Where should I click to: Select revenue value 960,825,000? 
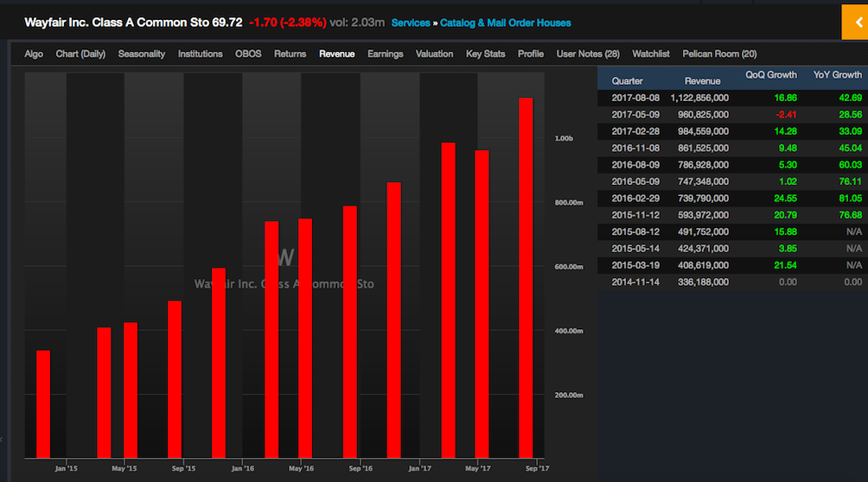[703, 115]
